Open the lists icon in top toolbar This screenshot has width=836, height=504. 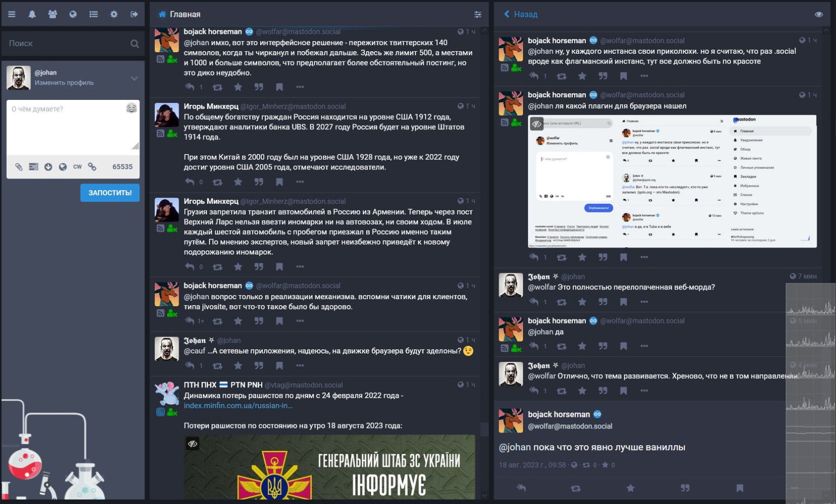[93, 14]
